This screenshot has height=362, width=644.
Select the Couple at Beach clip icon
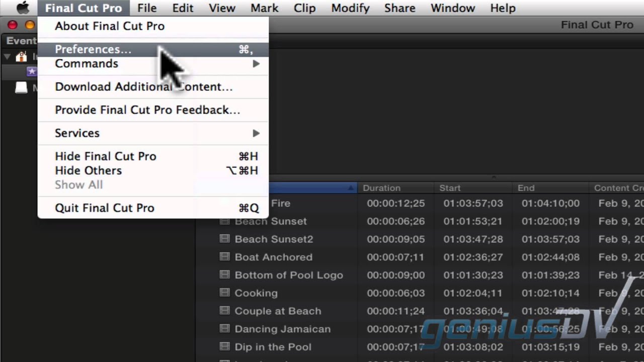[224, 311]
